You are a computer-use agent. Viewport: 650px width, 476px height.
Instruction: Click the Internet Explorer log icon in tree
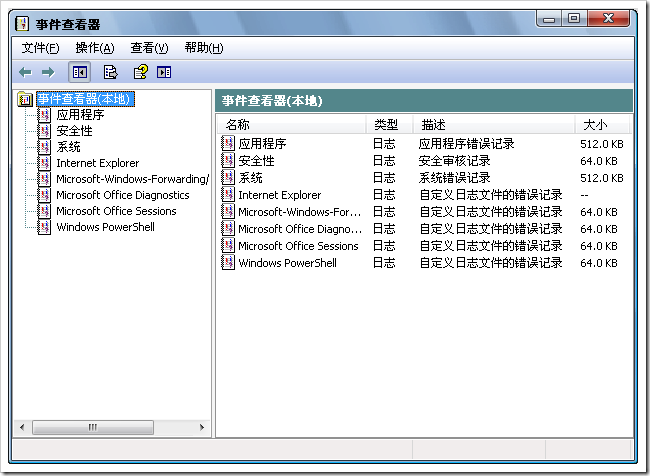(x=44, y=163)
